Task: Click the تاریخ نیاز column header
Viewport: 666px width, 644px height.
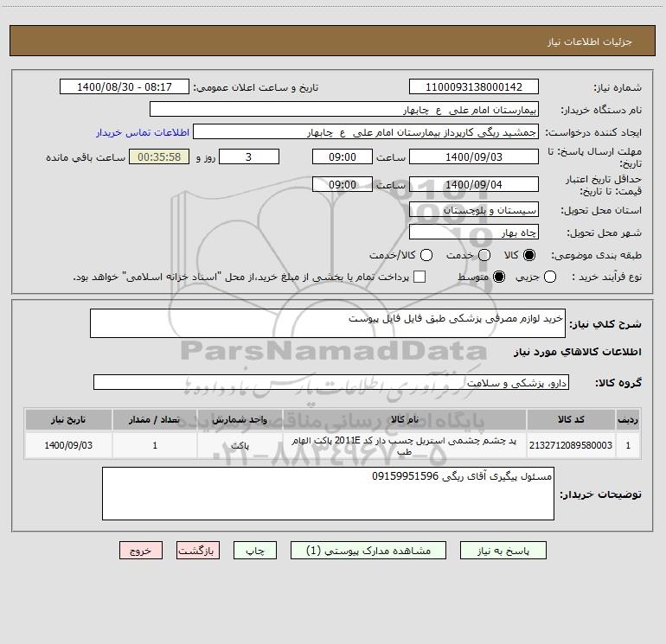Action: 68,419
